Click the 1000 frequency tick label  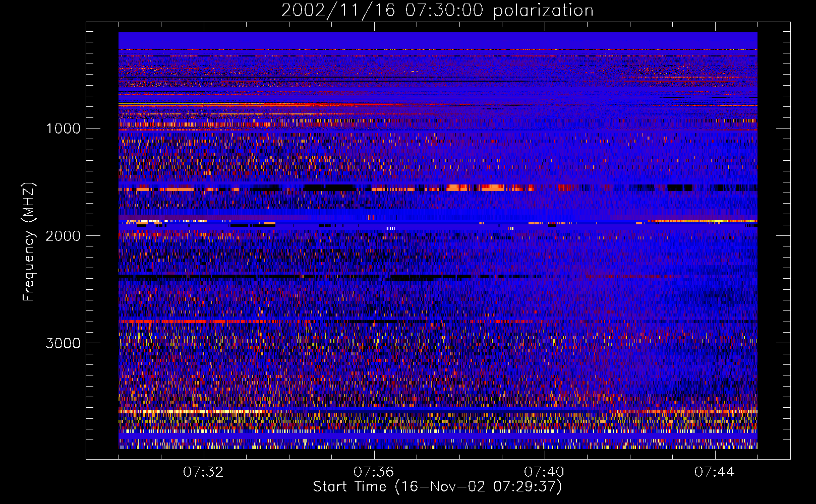63,129
